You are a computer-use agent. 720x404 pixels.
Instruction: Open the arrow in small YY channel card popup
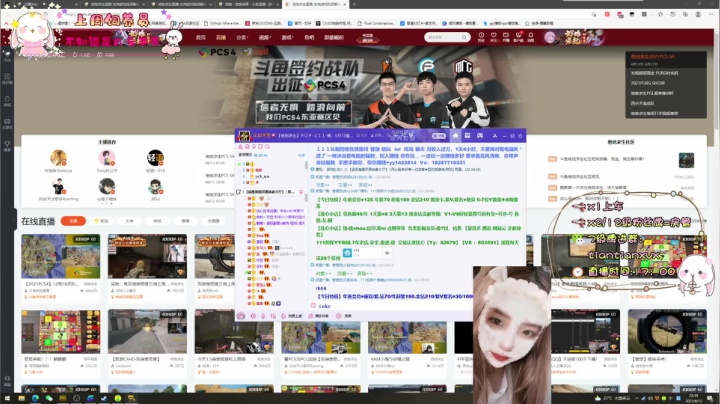pos(387,253)
